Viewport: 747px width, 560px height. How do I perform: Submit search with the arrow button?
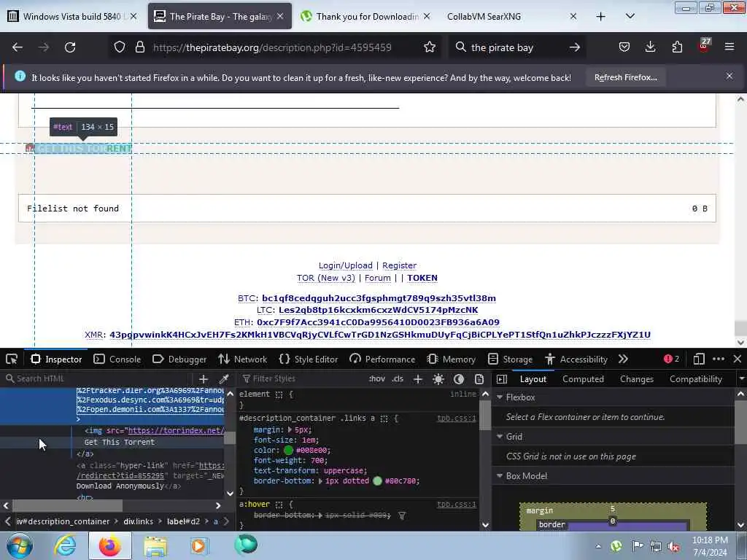[575, 47]
